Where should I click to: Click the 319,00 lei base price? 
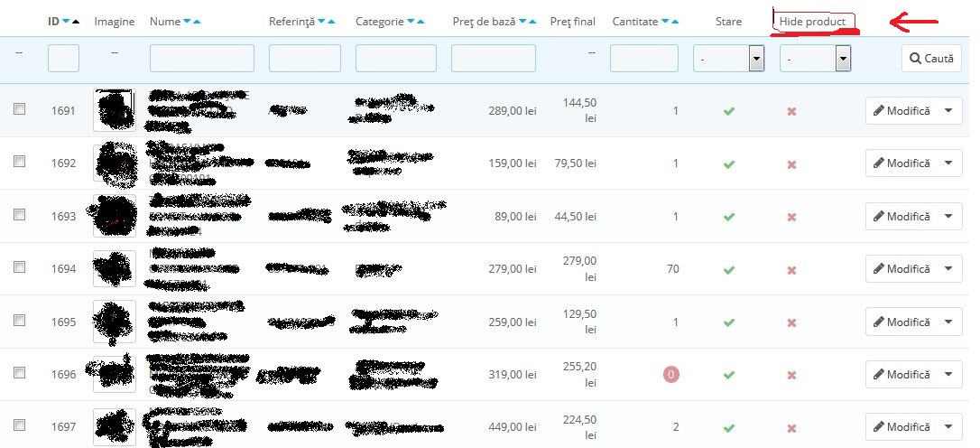pyautogui.click(x=513, y=375)
